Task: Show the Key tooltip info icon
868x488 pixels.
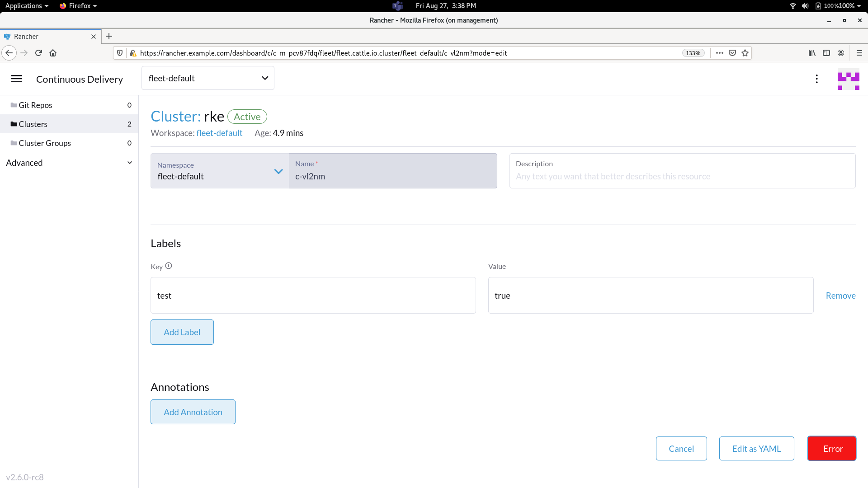Action: pyautogui.click(x=168, y=266)
